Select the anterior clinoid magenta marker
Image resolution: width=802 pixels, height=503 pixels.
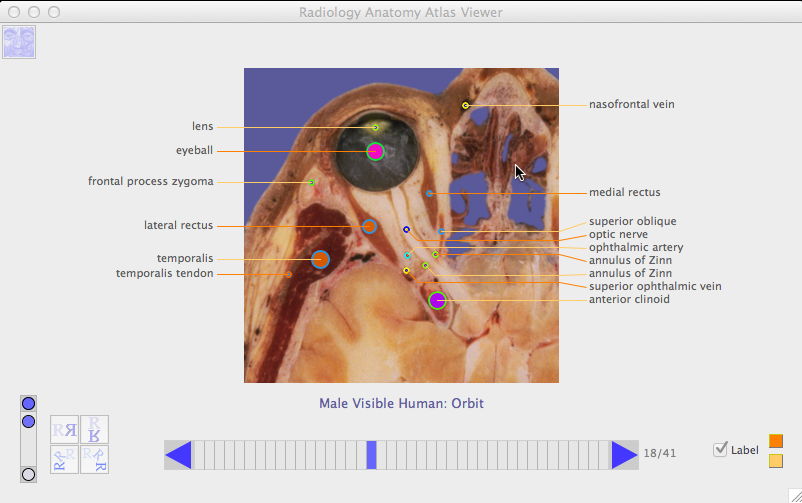(437, 300)
